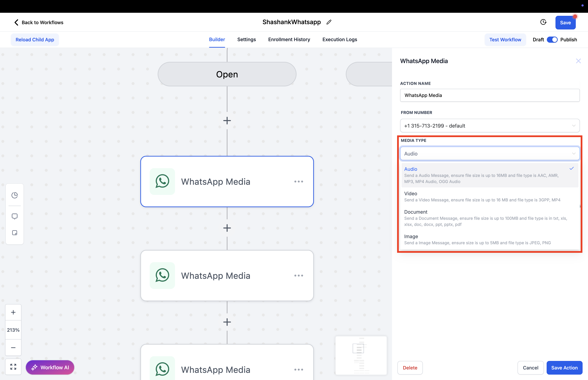Toggle the Draft / Publish switch
Screen dimensions: 588x380
(x=552, y=40)
